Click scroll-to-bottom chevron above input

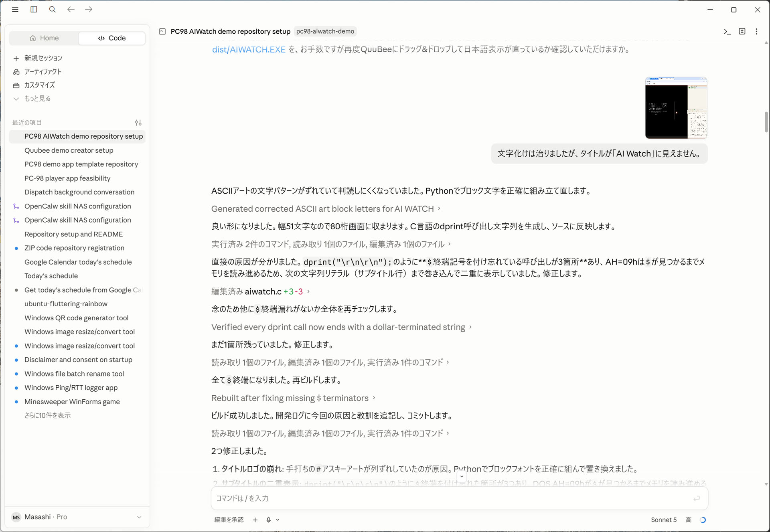pyautogui.click(x=462, y=476)
